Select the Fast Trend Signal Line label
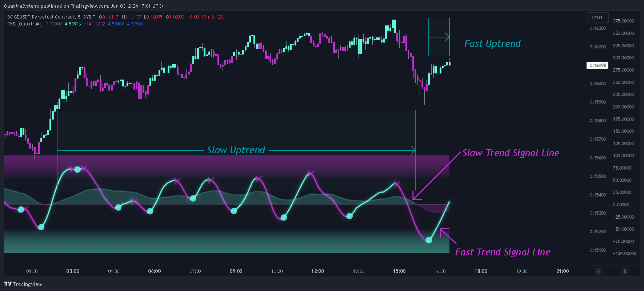Viewport: 644px width, 291px height. pos(503,252)
